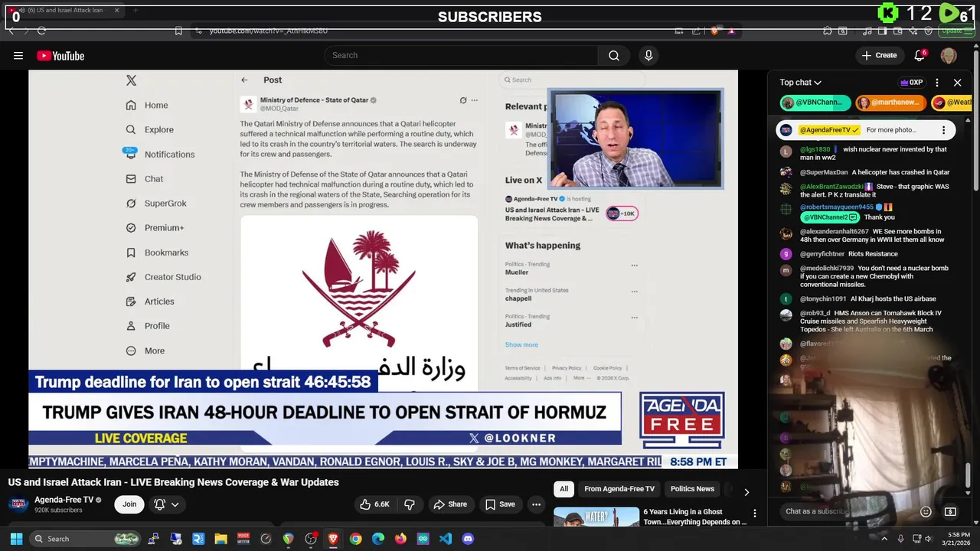The image size is (980, 551).
Task: Show next category chips with right arrow
Action: 746,492
